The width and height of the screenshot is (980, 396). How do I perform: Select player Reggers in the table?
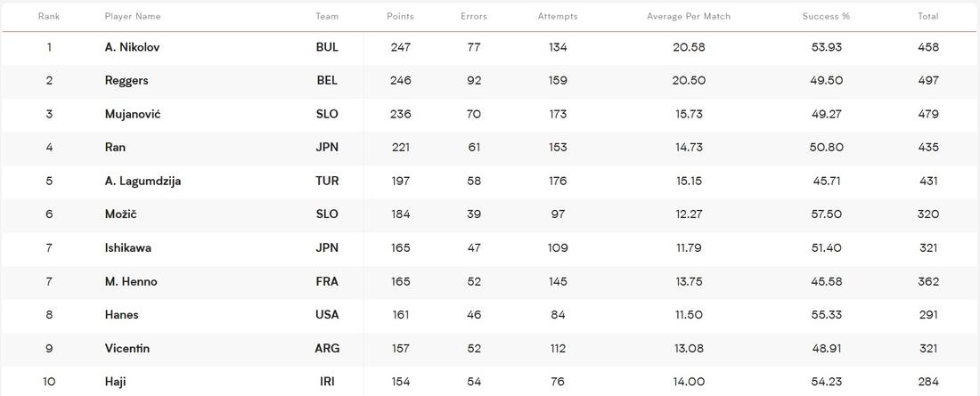click(127, 81)
